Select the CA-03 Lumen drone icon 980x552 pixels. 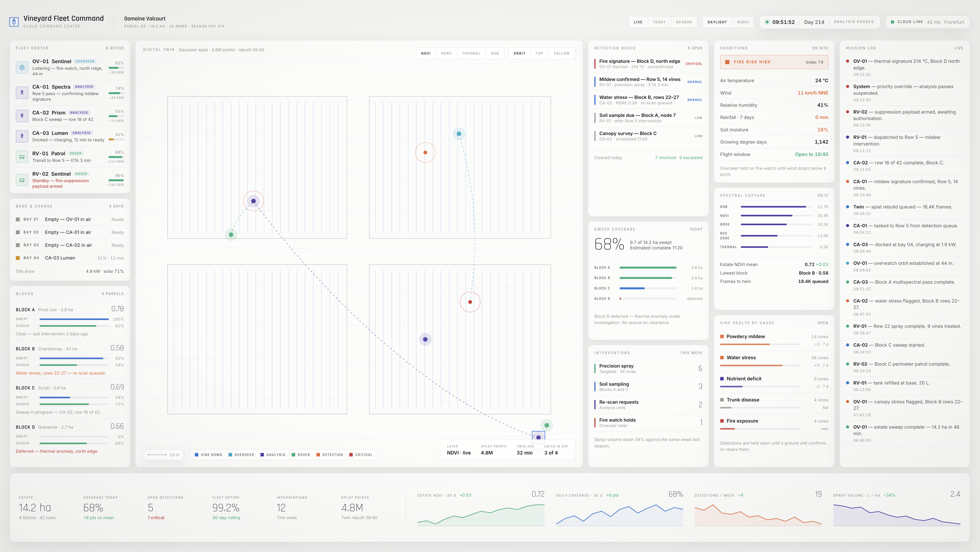coord(22,136)
